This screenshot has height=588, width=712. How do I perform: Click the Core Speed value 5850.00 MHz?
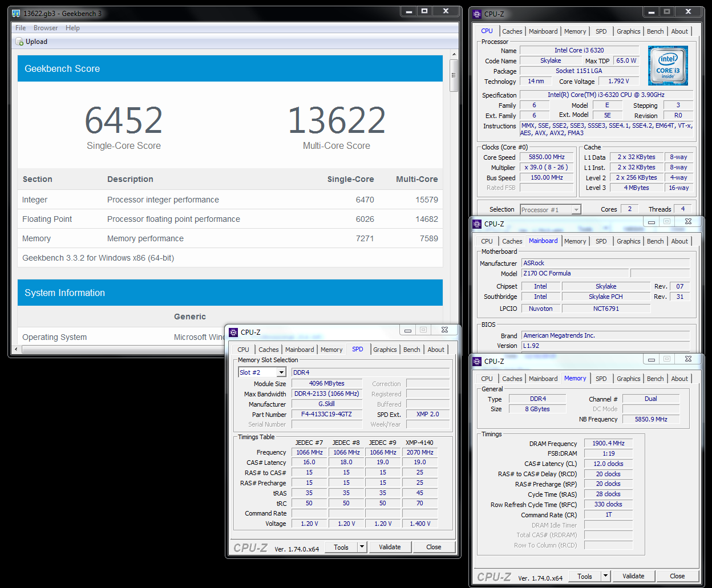point(547,157)
